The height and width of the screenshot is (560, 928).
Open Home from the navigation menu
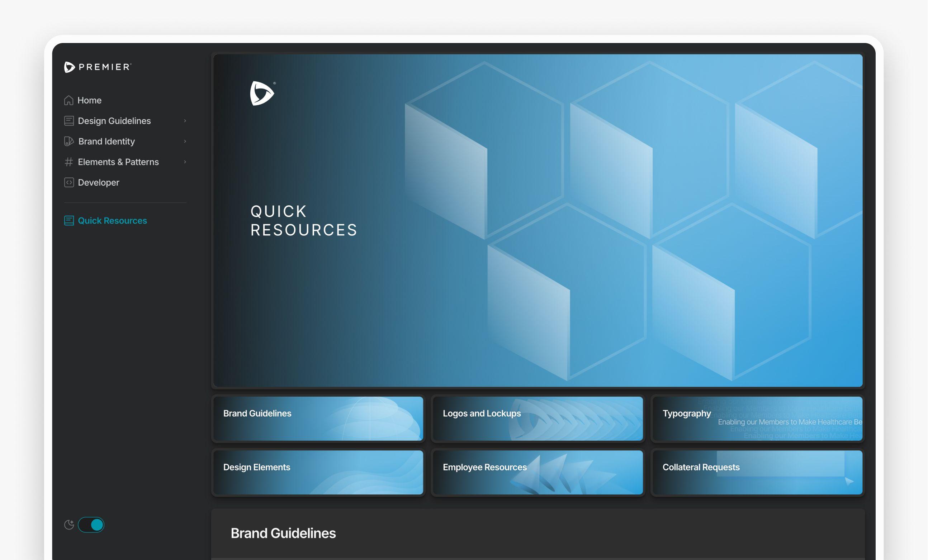[x=89, y=100]
